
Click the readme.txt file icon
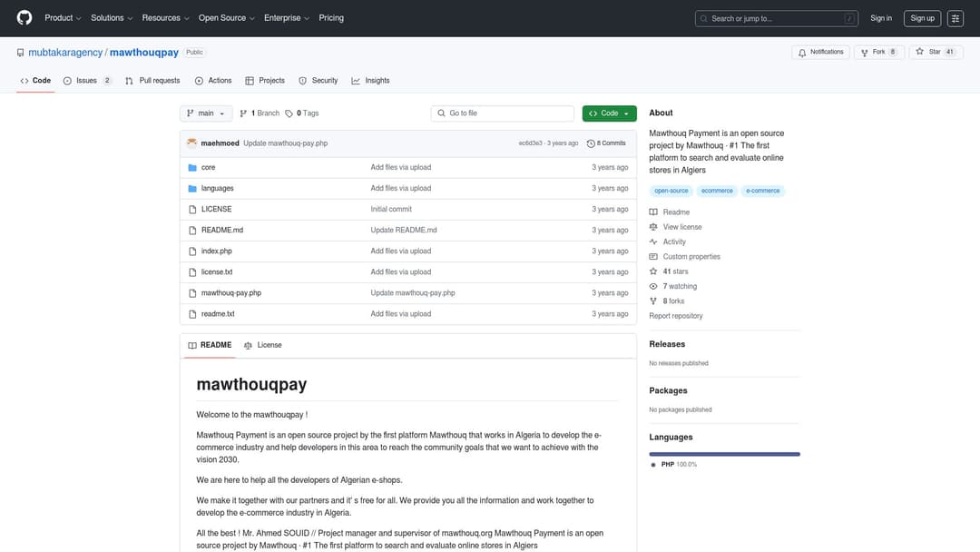coord(192,314)
